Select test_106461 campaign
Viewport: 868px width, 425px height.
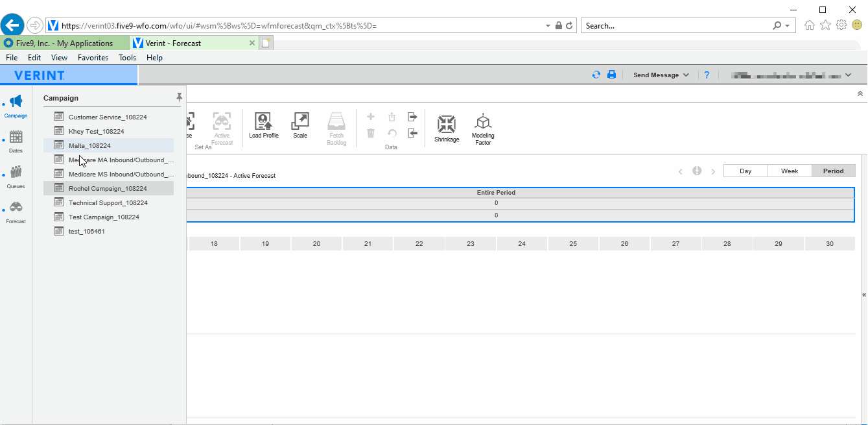108,231
